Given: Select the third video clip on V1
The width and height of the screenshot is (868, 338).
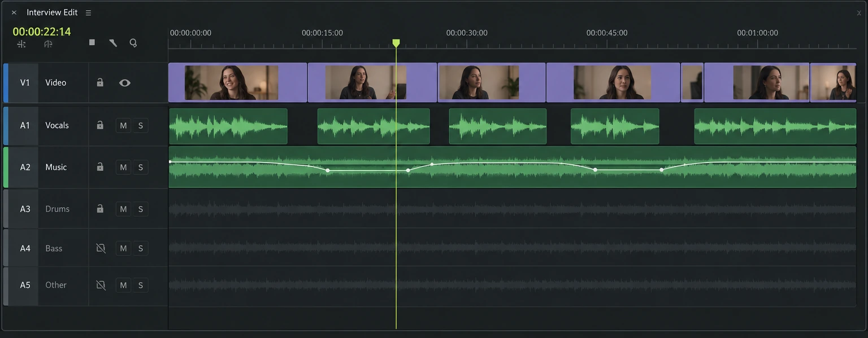Looking at the screenshot, I should coord(492,82).
